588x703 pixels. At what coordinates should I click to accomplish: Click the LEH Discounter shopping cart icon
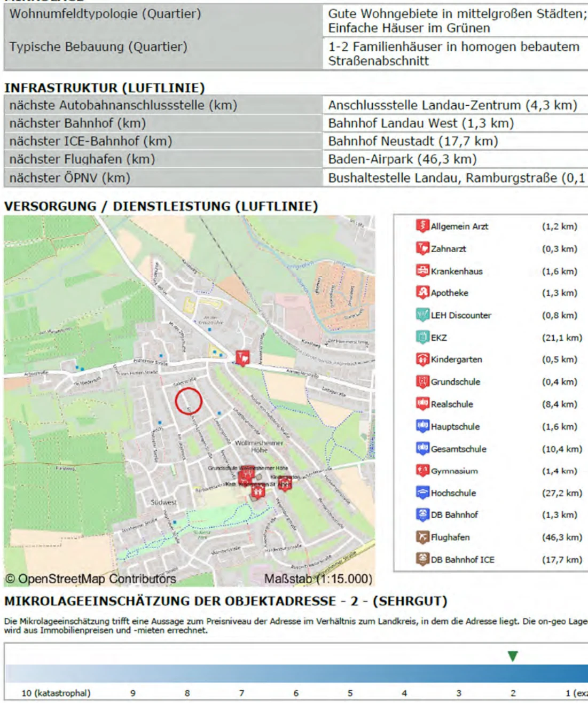click(x=422, y=315)
